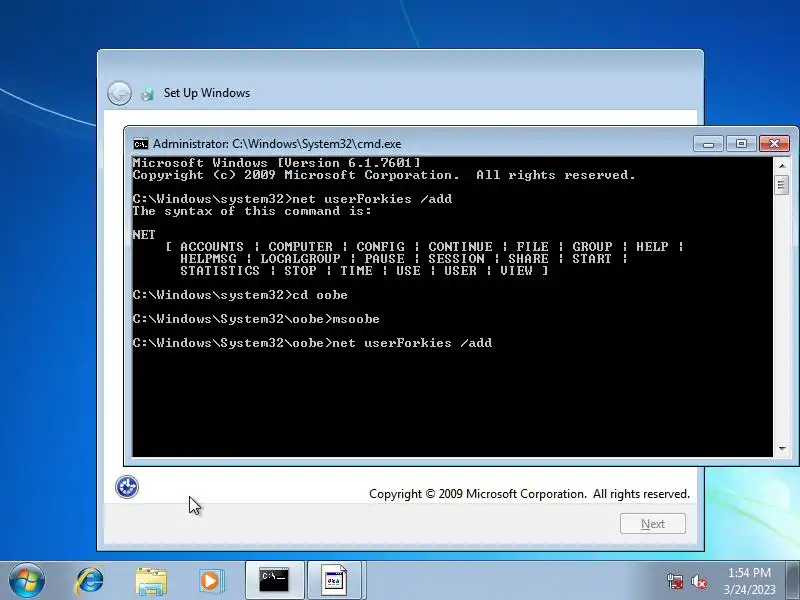Click the Set Up Windows title icon
The width and height of the screenshot is (800, 600).
[x=148, y=93]
